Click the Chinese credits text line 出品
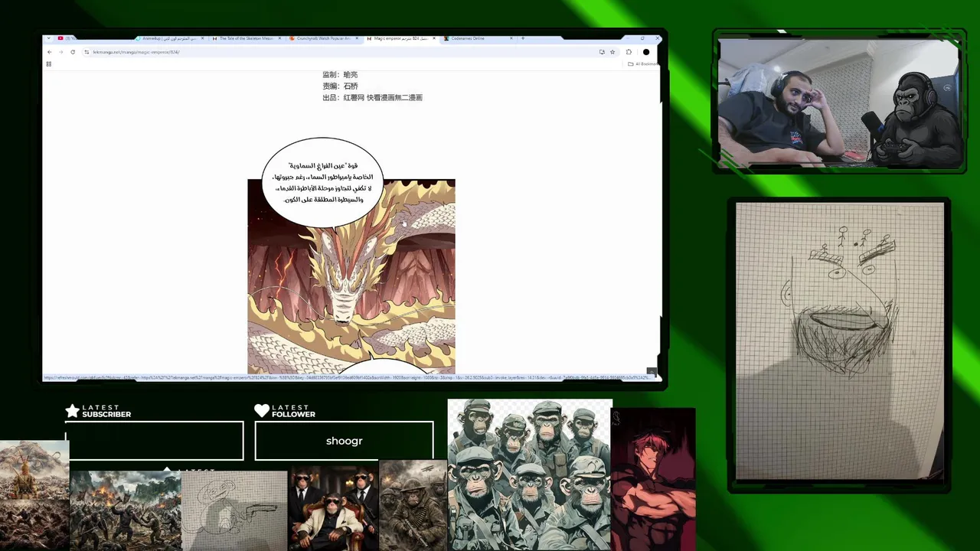 click(x=372, y=98)
